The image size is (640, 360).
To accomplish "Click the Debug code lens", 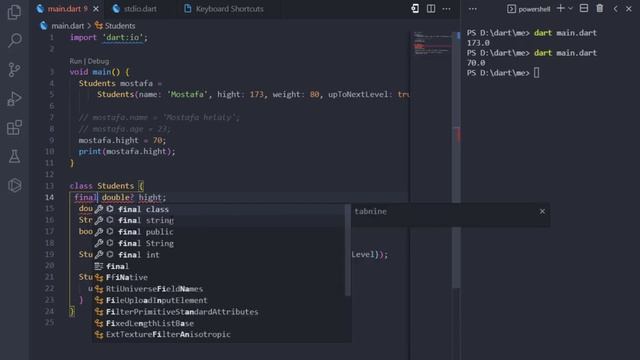I will click(x=98, y=61).
